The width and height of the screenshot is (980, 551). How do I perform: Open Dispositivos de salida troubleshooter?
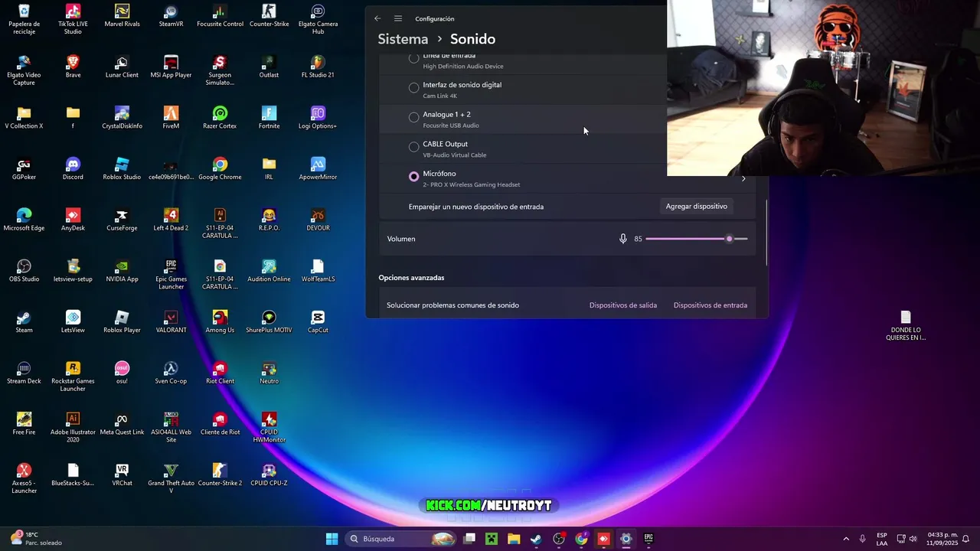click(x=623, y=305)
